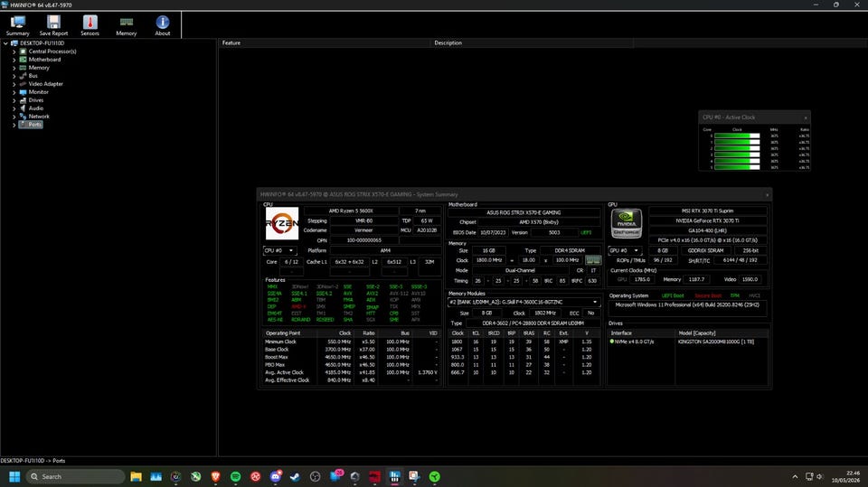Close the System Summary window
This screenshot has height=487, width=868.
[x=767, y=195]
